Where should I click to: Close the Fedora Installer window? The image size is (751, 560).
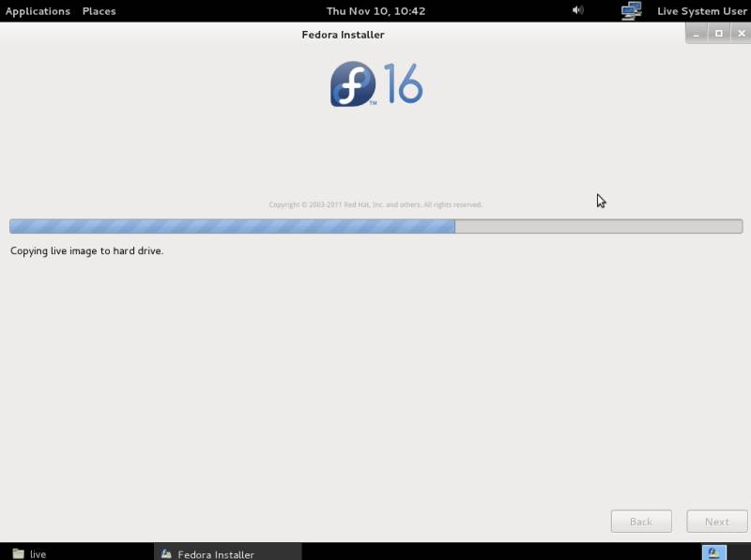click(740, 34)
